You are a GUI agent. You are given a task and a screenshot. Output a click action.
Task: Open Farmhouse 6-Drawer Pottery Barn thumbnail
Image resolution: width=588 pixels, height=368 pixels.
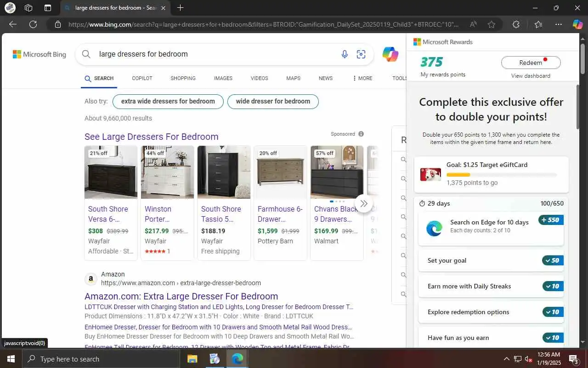pos(280,172)
